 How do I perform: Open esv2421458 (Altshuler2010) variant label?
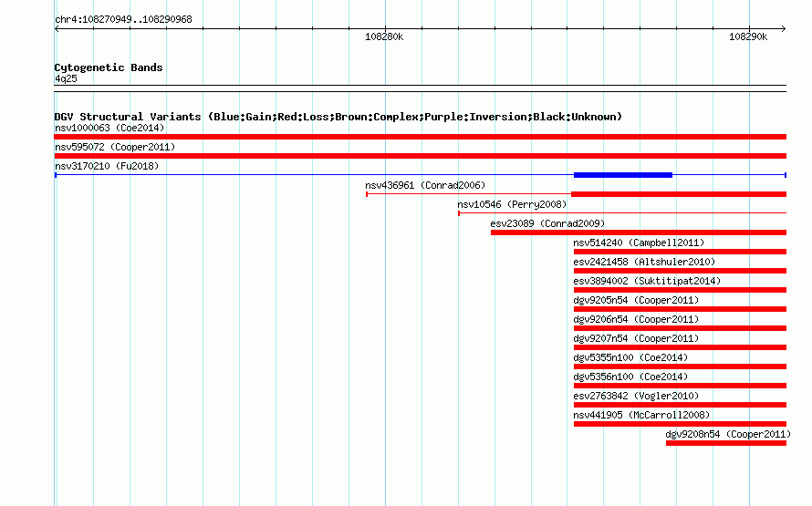point(644,262)
